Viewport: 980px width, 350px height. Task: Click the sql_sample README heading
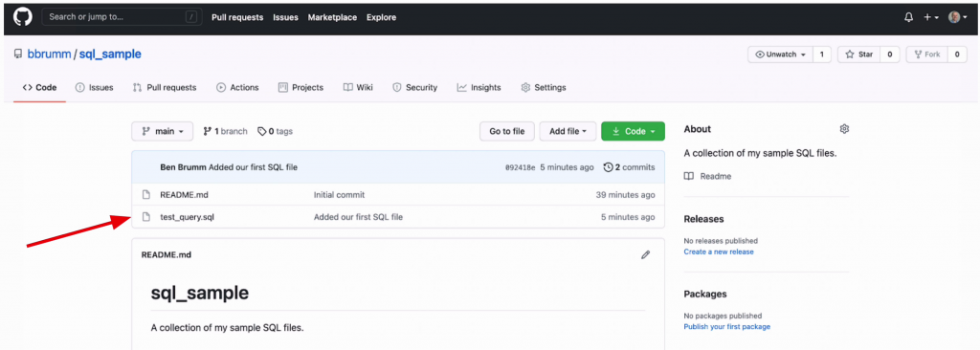tap(200, 293)
